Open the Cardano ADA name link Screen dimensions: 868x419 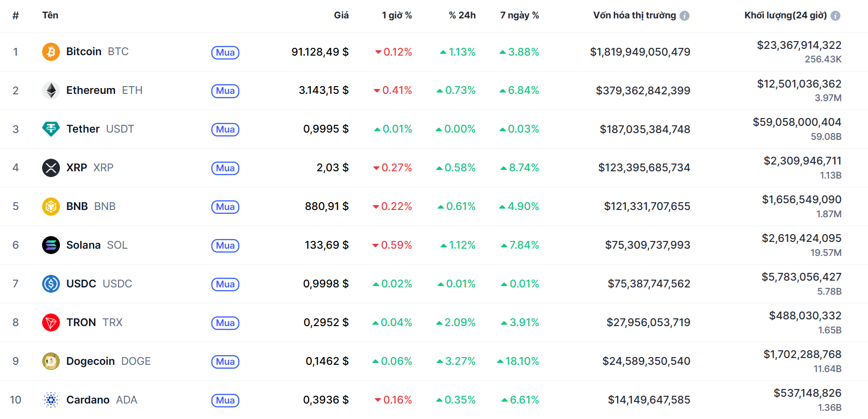pos(102,400)
